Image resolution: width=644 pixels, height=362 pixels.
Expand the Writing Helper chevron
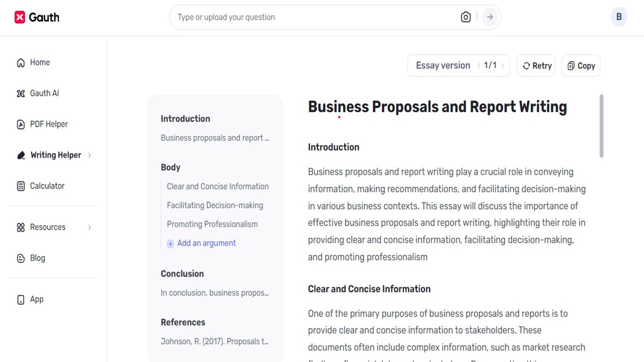[x=89, y=155]
